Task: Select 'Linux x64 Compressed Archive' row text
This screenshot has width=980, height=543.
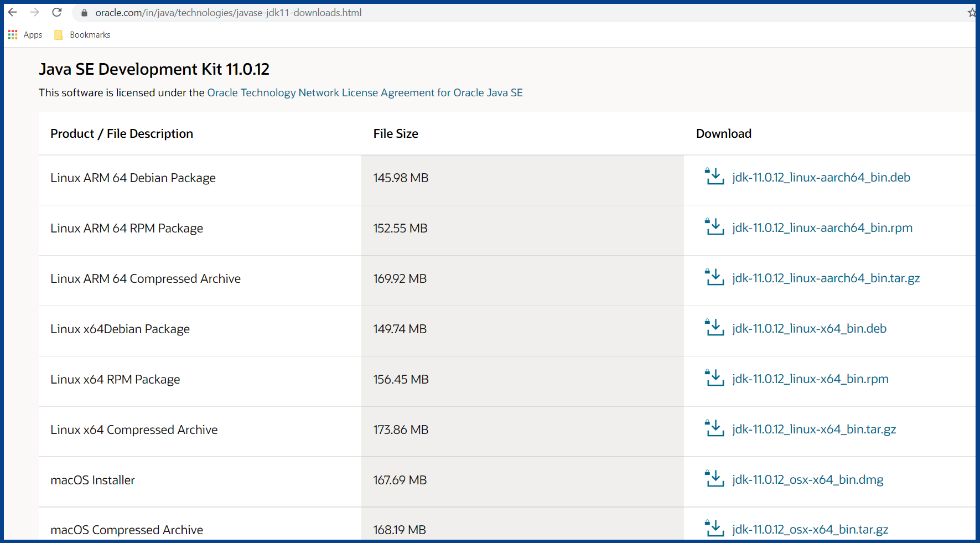Action: click(134, 430)
